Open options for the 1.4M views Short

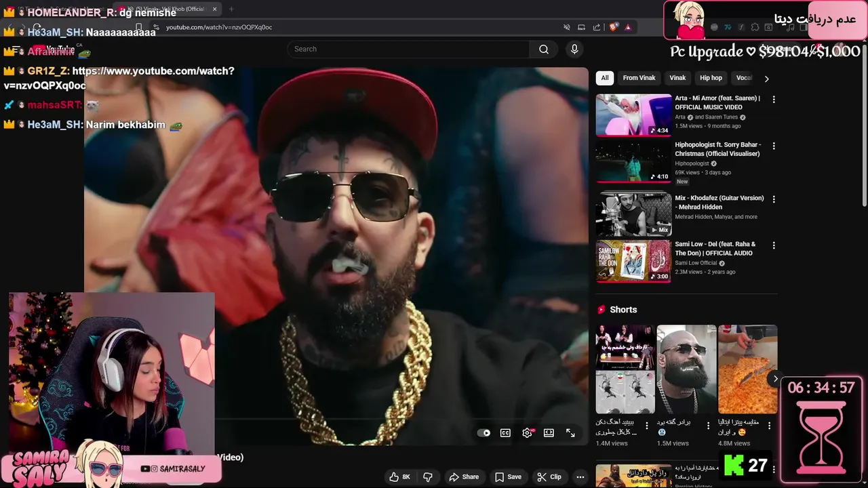click(646, 426)
